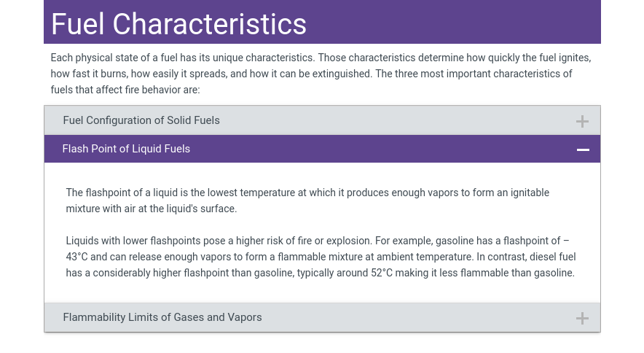The height and width of the screenshot is (353, 644).
Task: Click the flashpoint definition paragraph
Action: tap(307, 201)
